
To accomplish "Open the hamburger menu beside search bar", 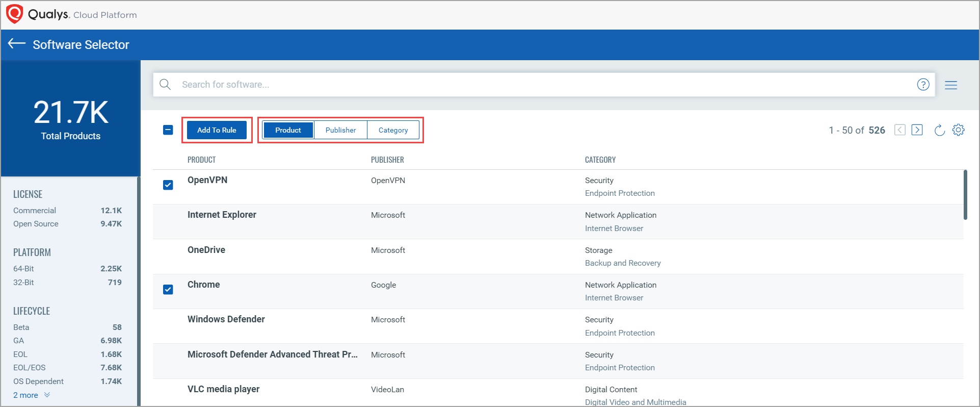I will (951, 85).
